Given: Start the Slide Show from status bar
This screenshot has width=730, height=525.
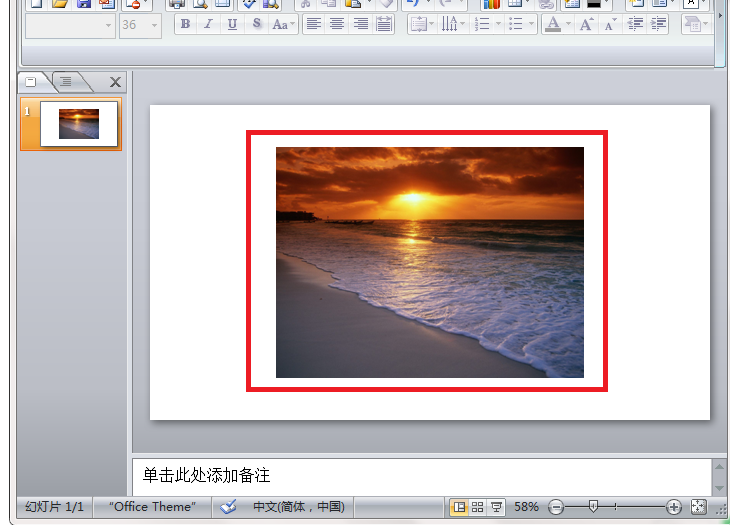Looking at the screenshot, I should [496, 507].
